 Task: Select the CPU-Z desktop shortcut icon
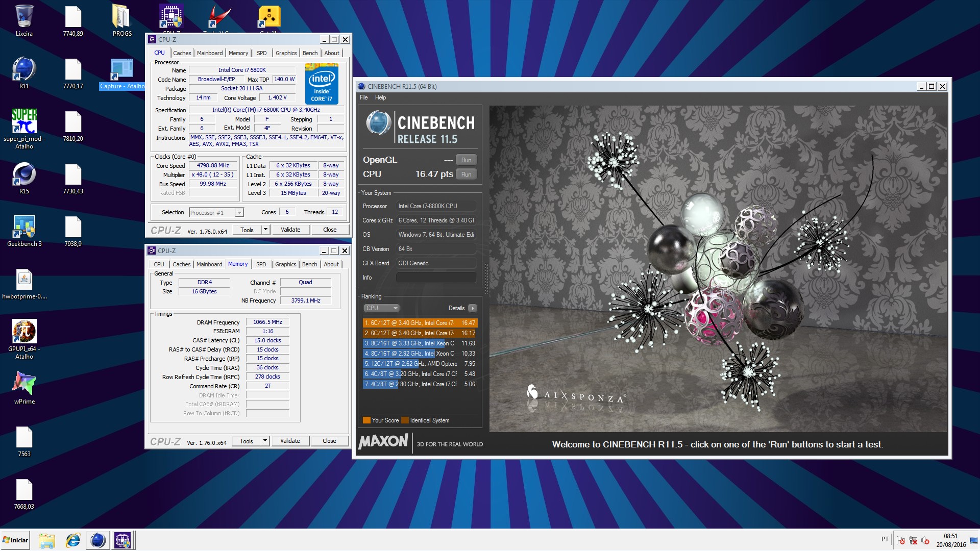(x=171, y=16)
